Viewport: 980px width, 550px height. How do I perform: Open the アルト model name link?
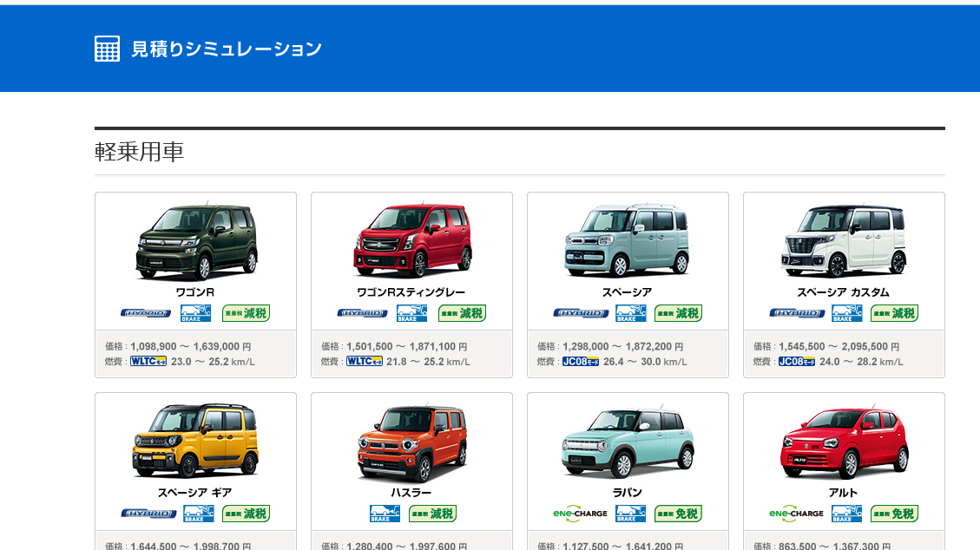tap(843, 493)
